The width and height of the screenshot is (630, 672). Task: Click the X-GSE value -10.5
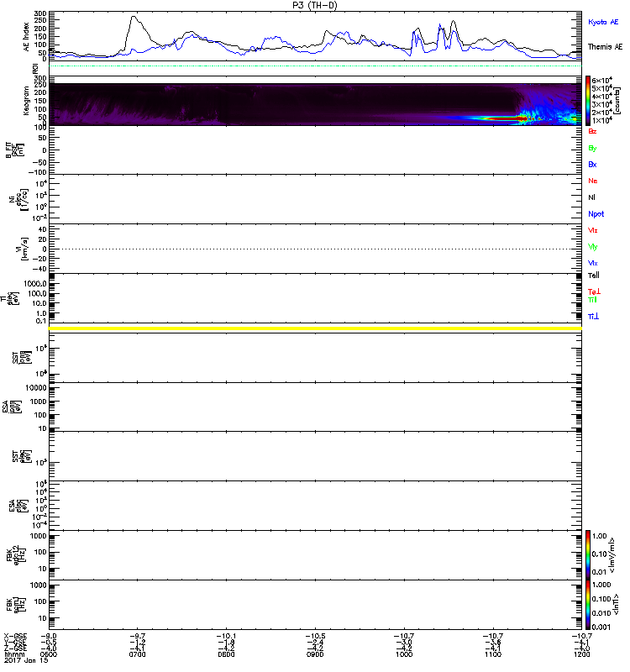(315, 637)
